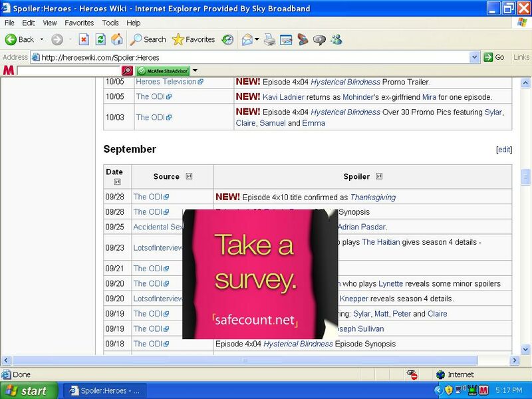Open the Back history dropdown arrow
The width and height of the screenshot is (532, 399).
pyautogui.click(x=42, y=40)
